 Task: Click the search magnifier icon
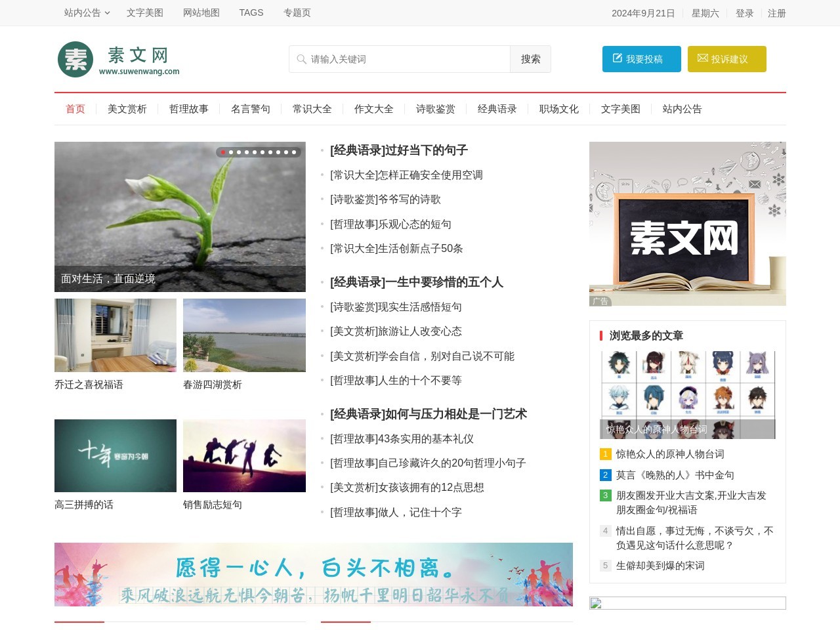(x=301, y=59)
